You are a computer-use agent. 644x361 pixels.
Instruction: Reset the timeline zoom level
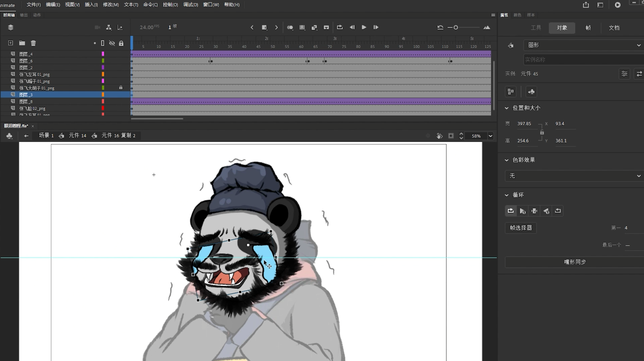(x=440, y=28)
